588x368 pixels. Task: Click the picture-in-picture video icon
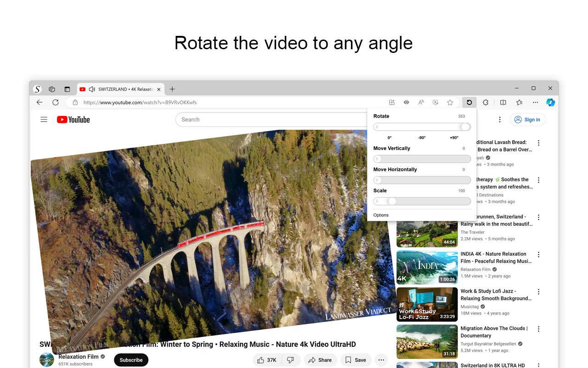click(435, 103)
